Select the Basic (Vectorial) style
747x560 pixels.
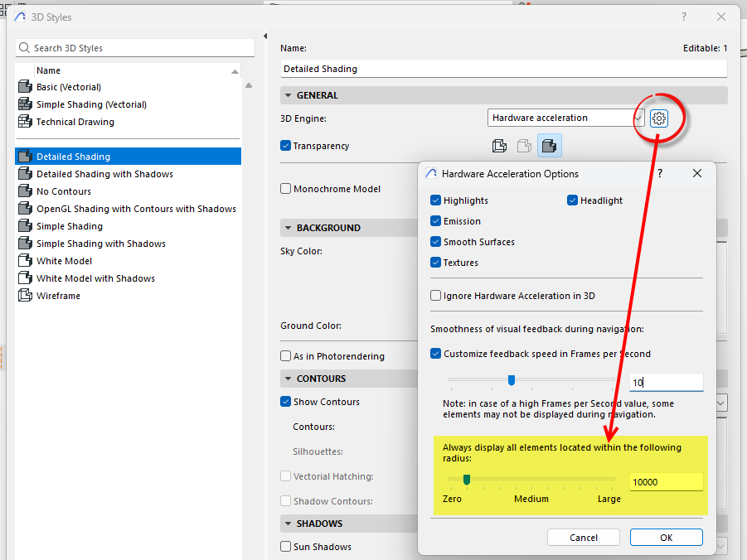click(129, 87)
